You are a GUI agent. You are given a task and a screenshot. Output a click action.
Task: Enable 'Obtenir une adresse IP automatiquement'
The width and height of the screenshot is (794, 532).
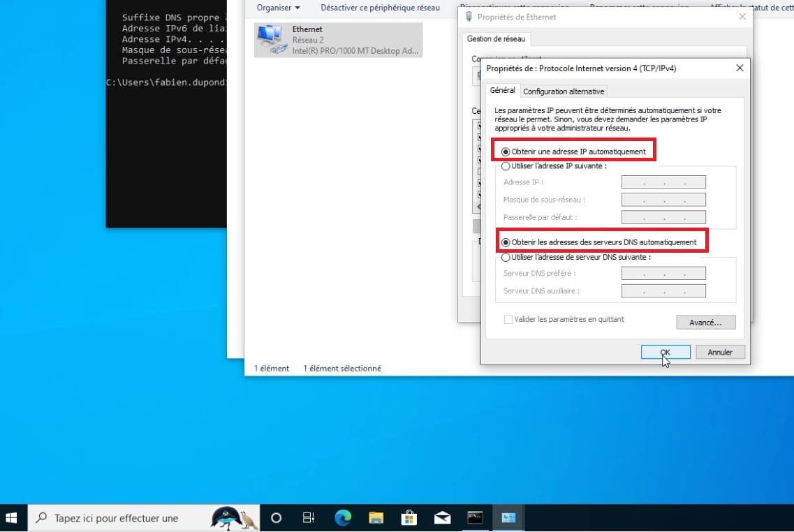(x=506, y=151)
